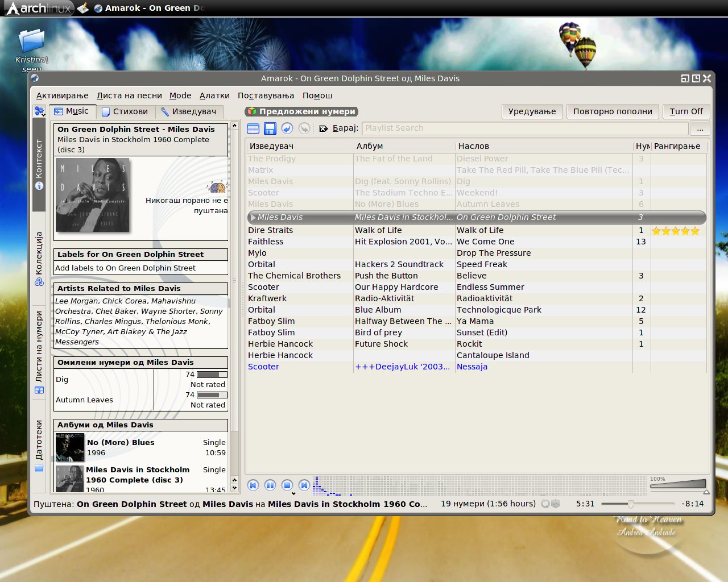Sort the playlist by the Изведувач column header
Screen dimensions: 728x582
click(300, 146)
